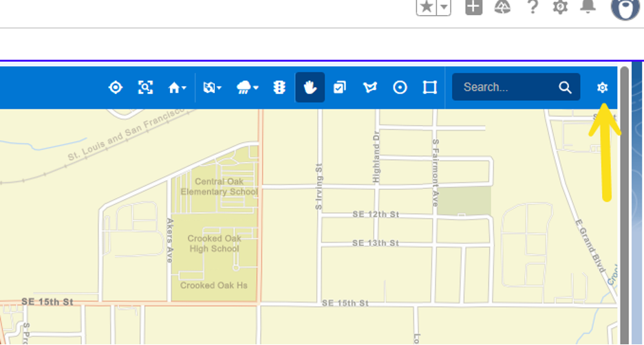Open the setup gear in top header

[560, 7]
